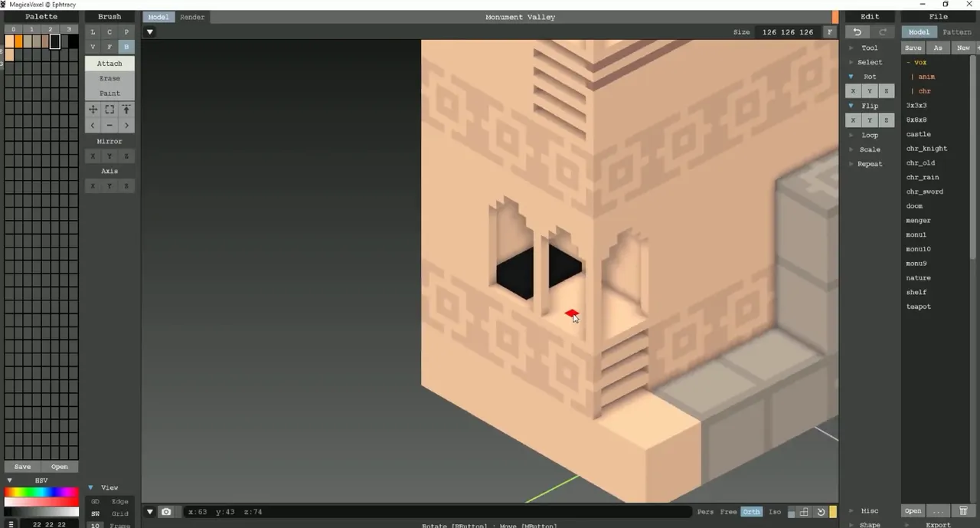Collapse the Flip section
Viewport: 980px width, 528px height.
(851, 106)
